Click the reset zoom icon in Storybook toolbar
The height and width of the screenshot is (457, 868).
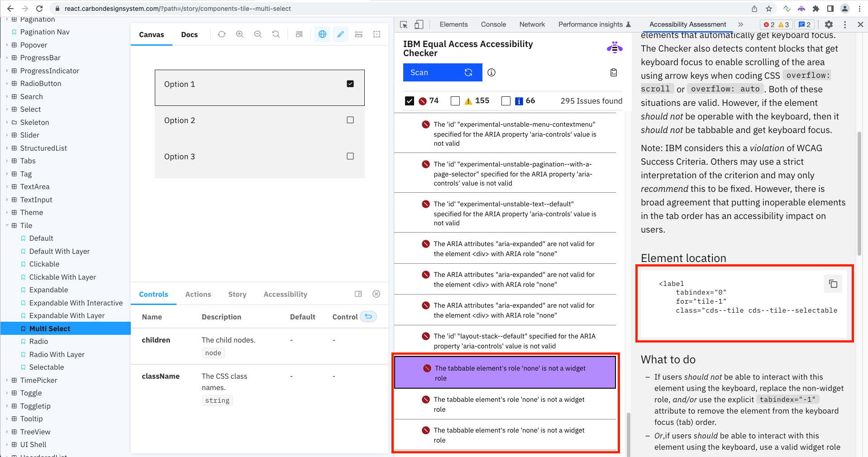276,34
